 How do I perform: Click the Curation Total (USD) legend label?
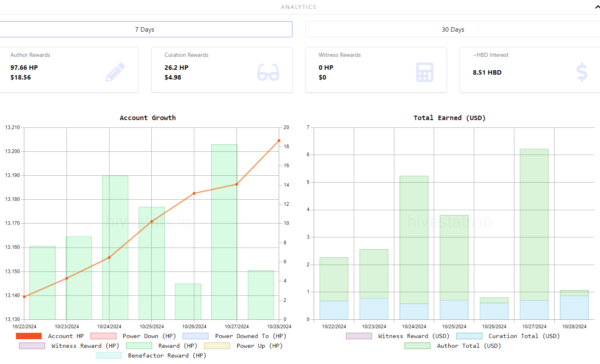(524, 336)
